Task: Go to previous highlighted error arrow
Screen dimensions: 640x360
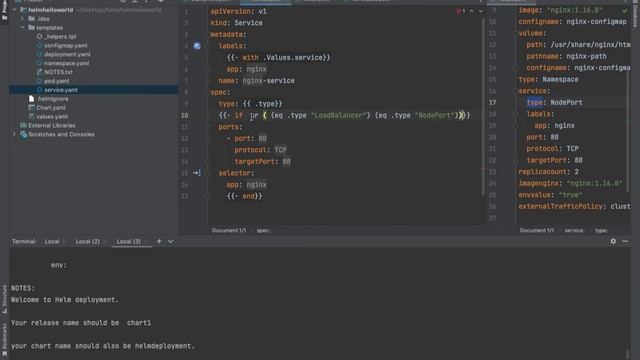Action: point(472,11)
